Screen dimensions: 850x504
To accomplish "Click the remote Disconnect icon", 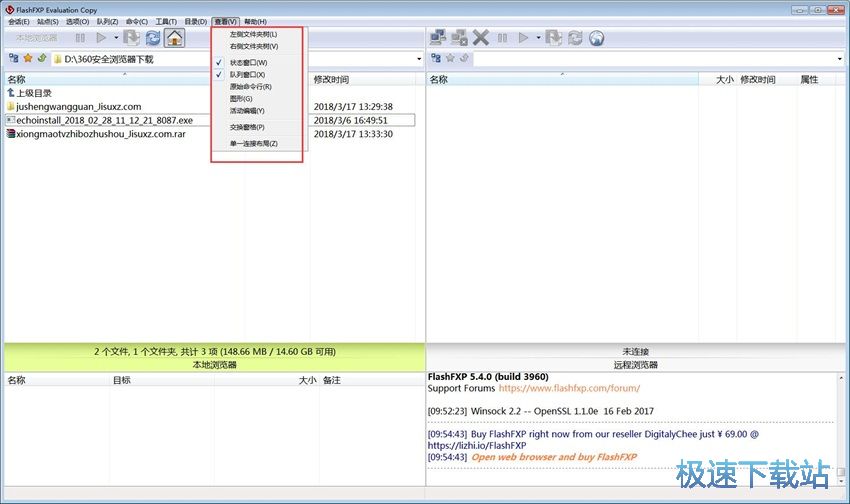I will (459, 37).
